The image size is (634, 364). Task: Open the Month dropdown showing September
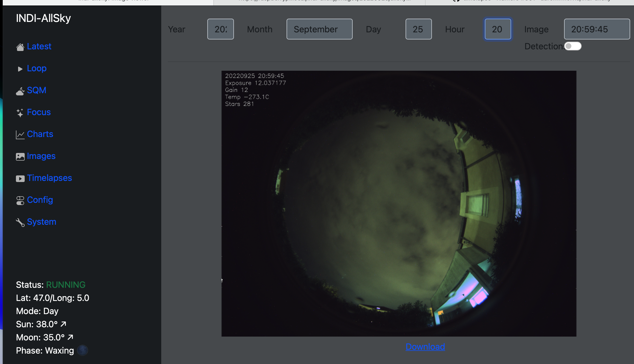click(x=319, y=29)
